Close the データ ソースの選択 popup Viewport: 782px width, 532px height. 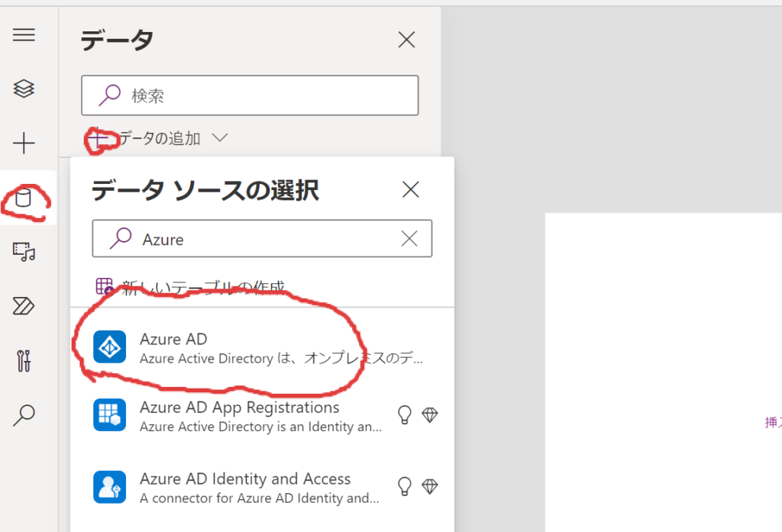point(411,189)
